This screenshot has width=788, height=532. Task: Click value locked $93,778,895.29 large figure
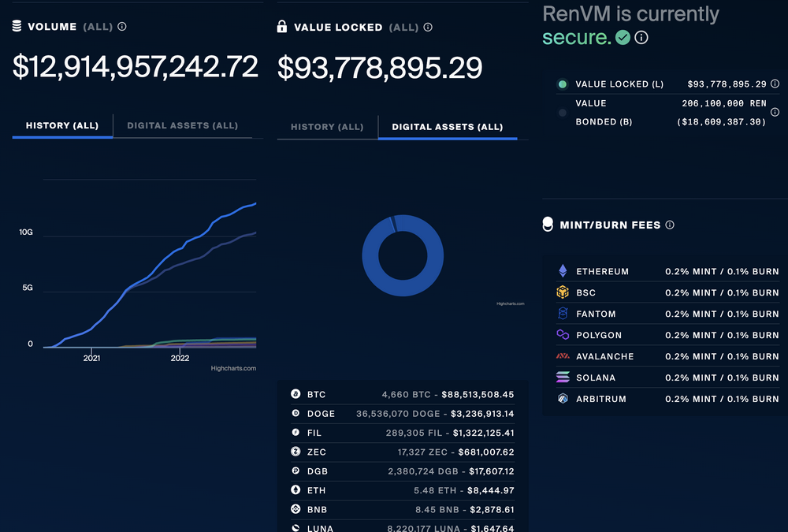(380, 67)
